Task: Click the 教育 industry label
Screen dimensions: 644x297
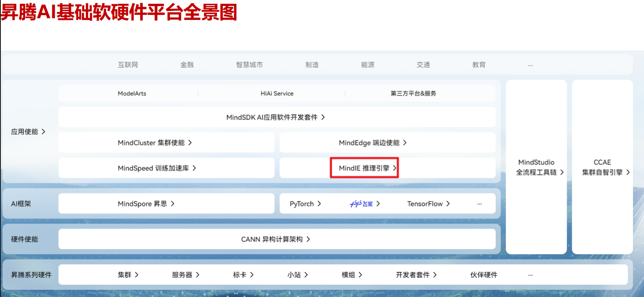Action: click(x=479, y=65)
